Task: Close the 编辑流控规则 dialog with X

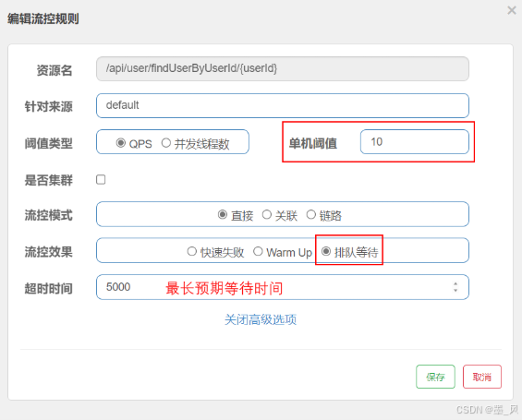Action: coord(512,10)
